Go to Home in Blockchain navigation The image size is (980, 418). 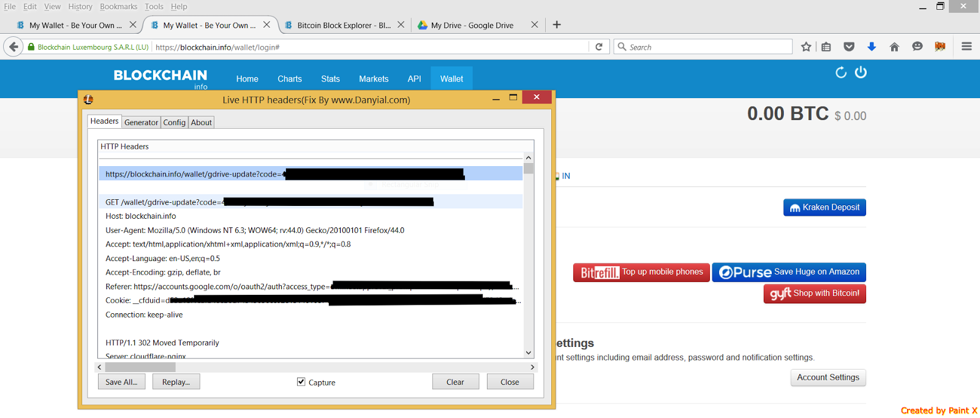[x=247, y=79]
